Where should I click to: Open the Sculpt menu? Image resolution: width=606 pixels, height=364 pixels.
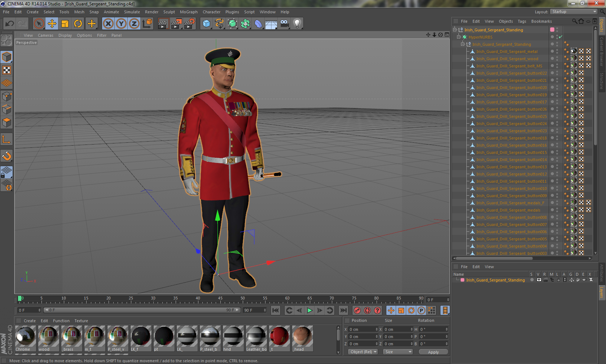tap(169, 12)
